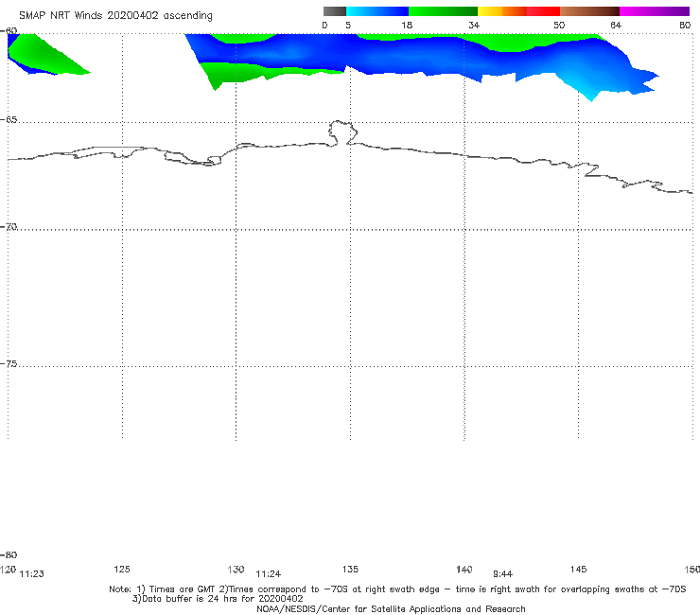
Task: Click the longitude label '145'
Action: pyautogui.click(x=578, y=569)
